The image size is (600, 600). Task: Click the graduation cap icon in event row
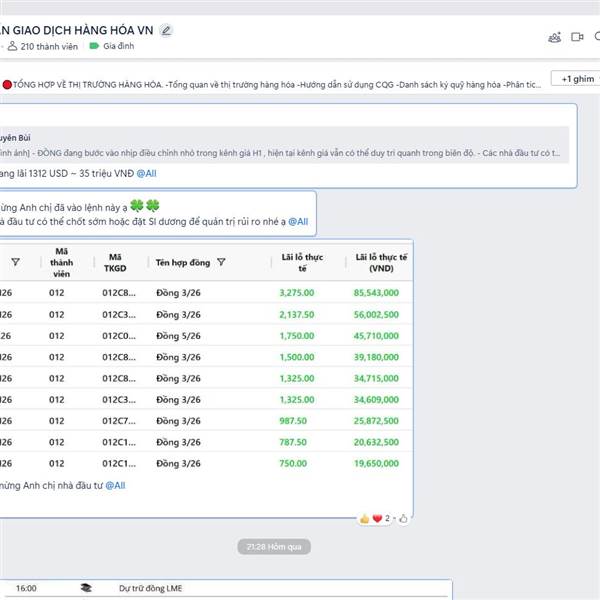click(x=86, y=589)
